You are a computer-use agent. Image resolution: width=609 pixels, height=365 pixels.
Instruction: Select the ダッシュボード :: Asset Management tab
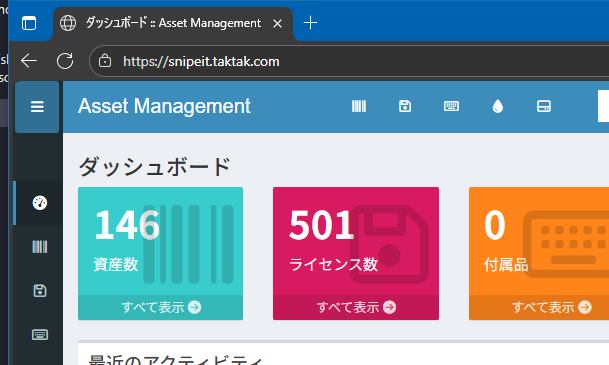pos(173,23)
